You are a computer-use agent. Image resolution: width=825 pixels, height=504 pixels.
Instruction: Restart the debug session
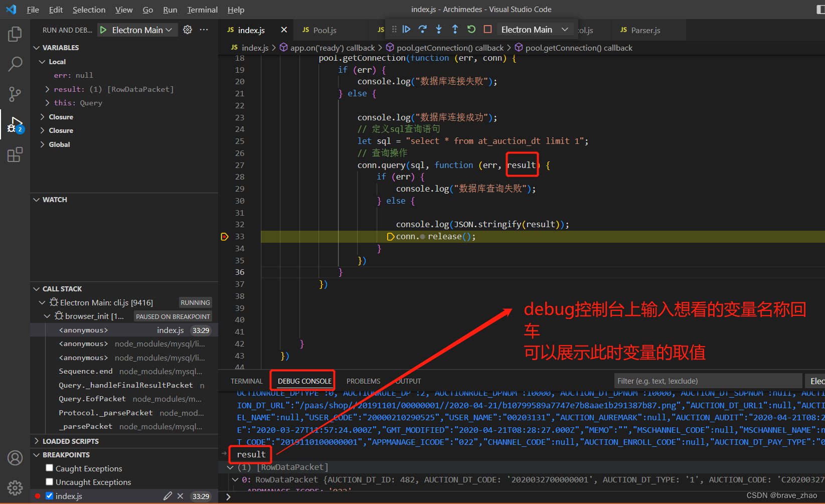click(x=471, y=30)
